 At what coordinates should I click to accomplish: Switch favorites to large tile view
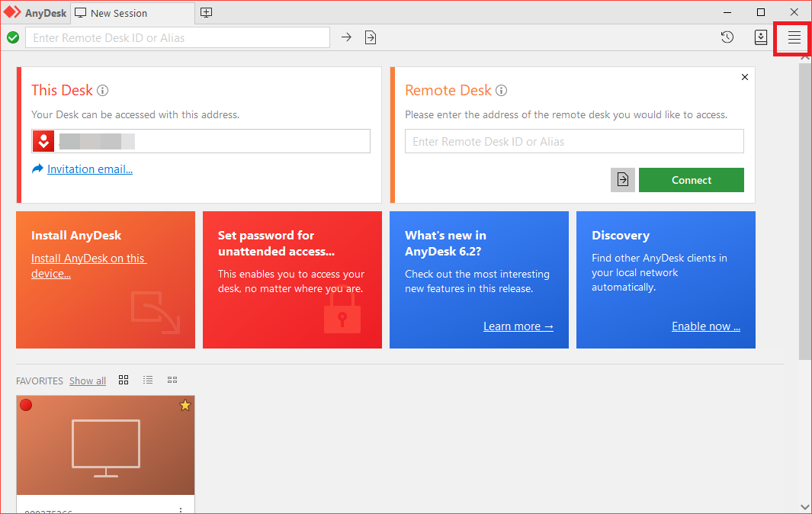(x=124, y=380)
